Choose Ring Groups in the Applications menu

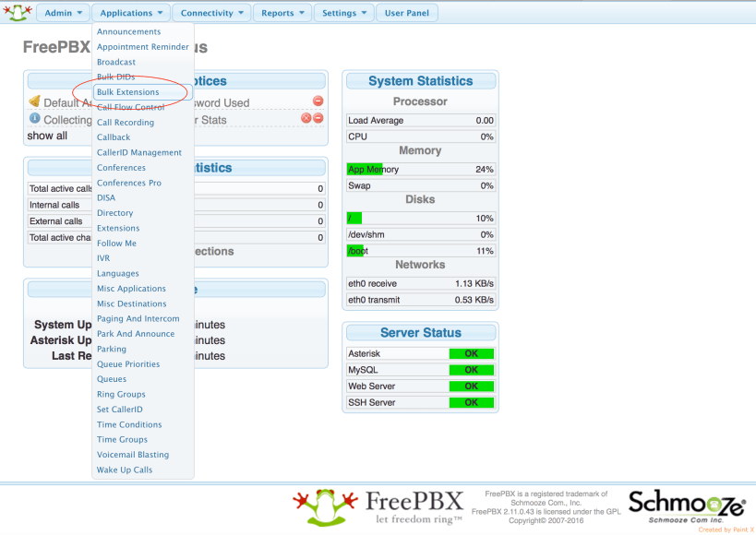121,395
